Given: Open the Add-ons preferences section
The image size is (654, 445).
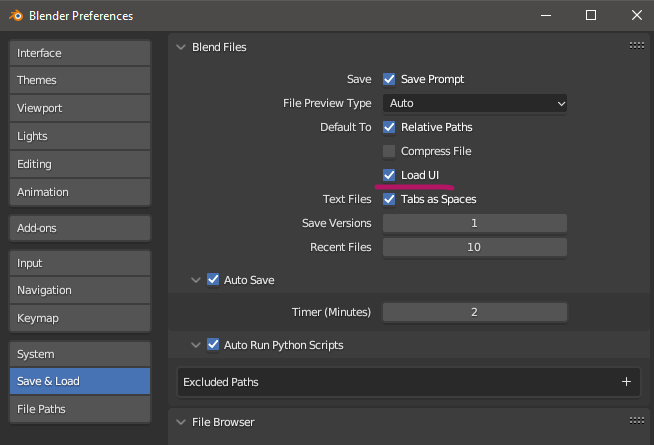Looking at the screenshot, I should 80,228.
